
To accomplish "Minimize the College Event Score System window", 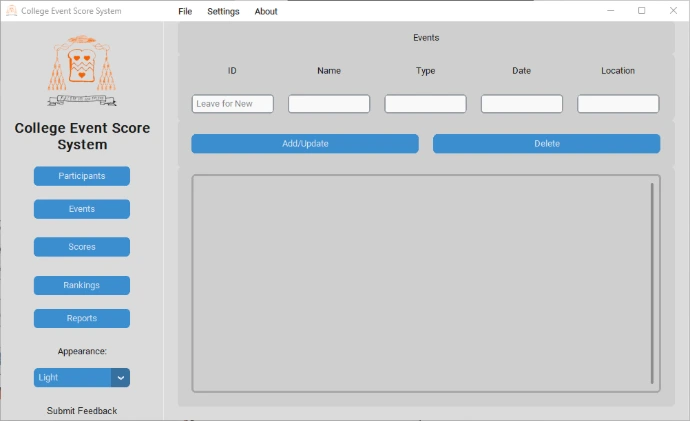I will coord(610,11).
